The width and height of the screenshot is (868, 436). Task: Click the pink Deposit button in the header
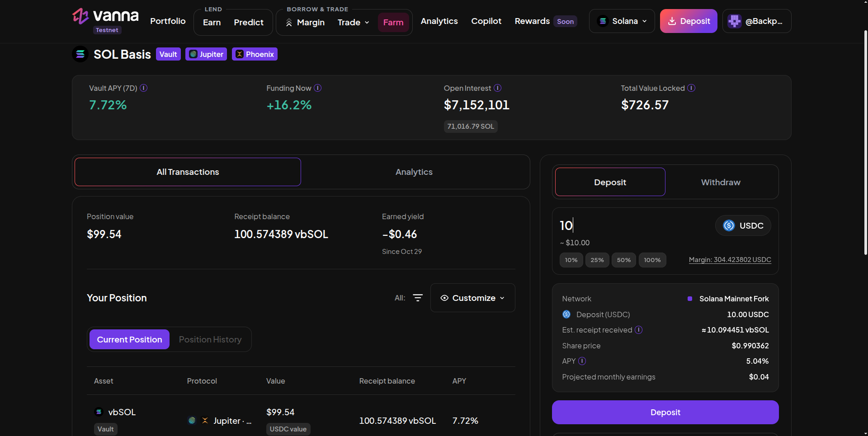[689, 21]
